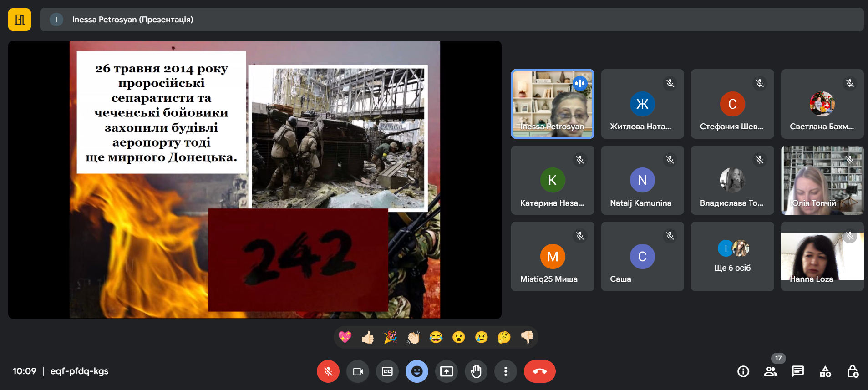Show the participants list

[x=770, y=371]
